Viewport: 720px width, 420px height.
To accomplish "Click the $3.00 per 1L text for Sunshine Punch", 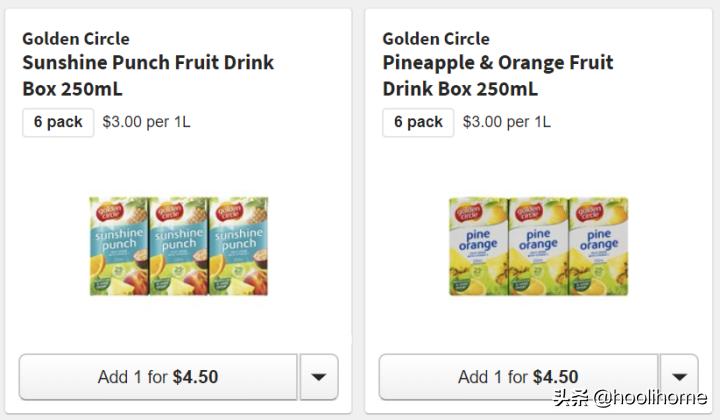I will [146, 122].
